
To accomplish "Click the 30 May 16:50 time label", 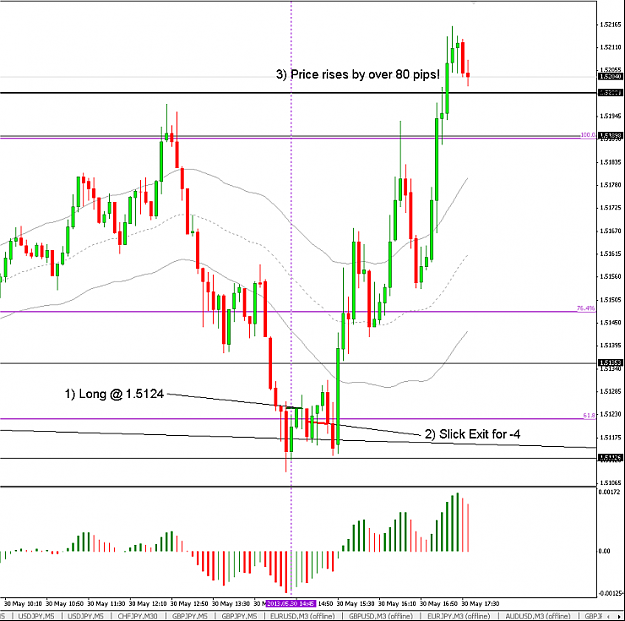I will (439, 604).
